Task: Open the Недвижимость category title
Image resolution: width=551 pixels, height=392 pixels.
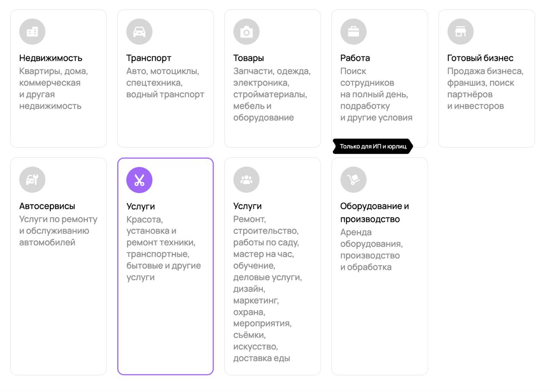Action: tap(51, 58)
